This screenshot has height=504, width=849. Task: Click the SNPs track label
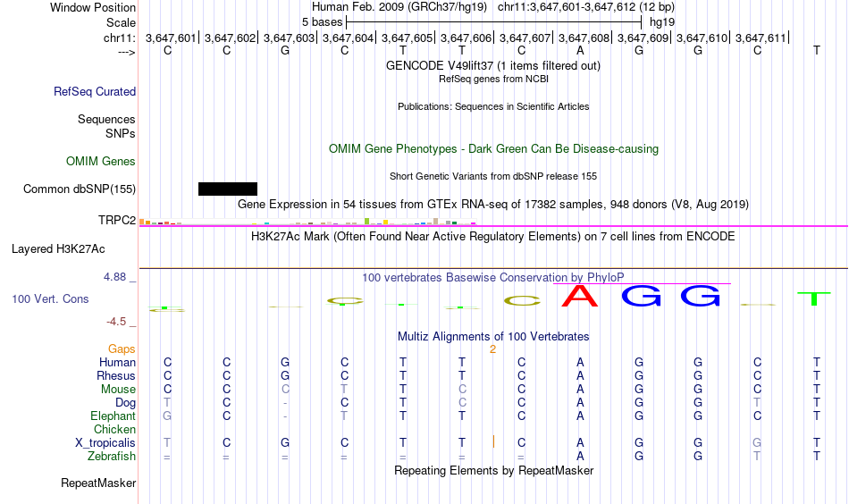click(x=121, y=133)
